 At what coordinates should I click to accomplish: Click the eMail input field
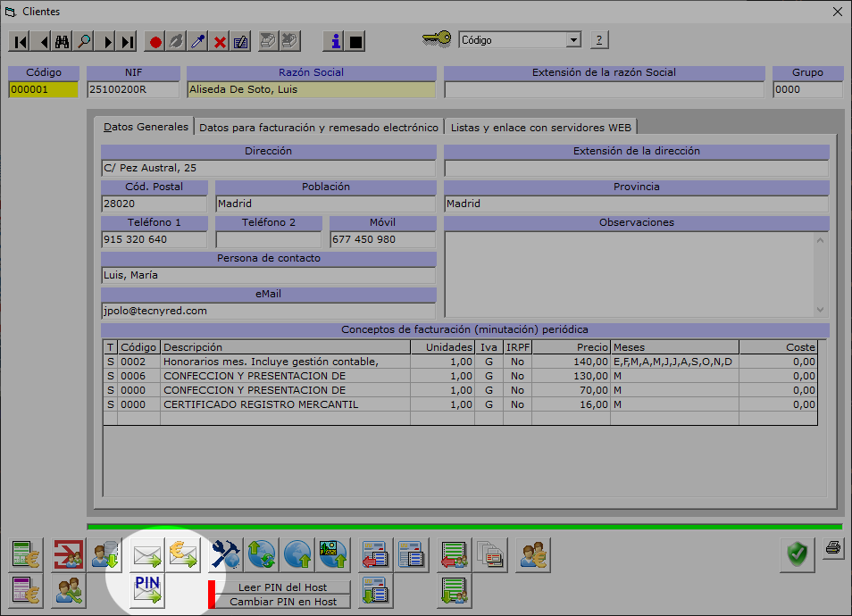(268, 311)
